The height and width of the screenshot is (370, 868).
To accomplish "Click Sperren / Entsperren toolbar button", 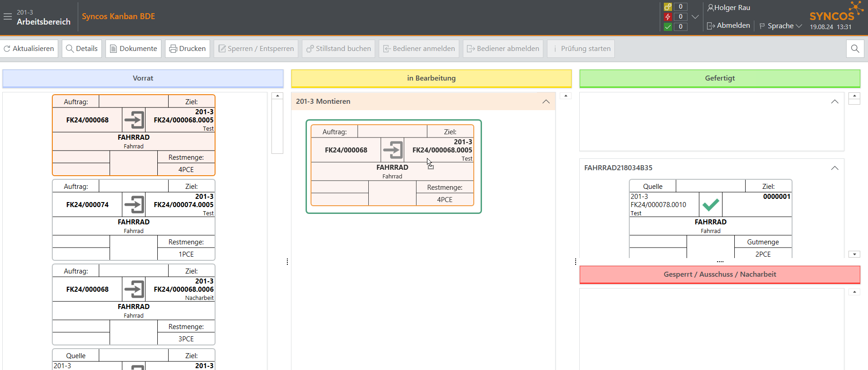I will [x=256, y=49].
